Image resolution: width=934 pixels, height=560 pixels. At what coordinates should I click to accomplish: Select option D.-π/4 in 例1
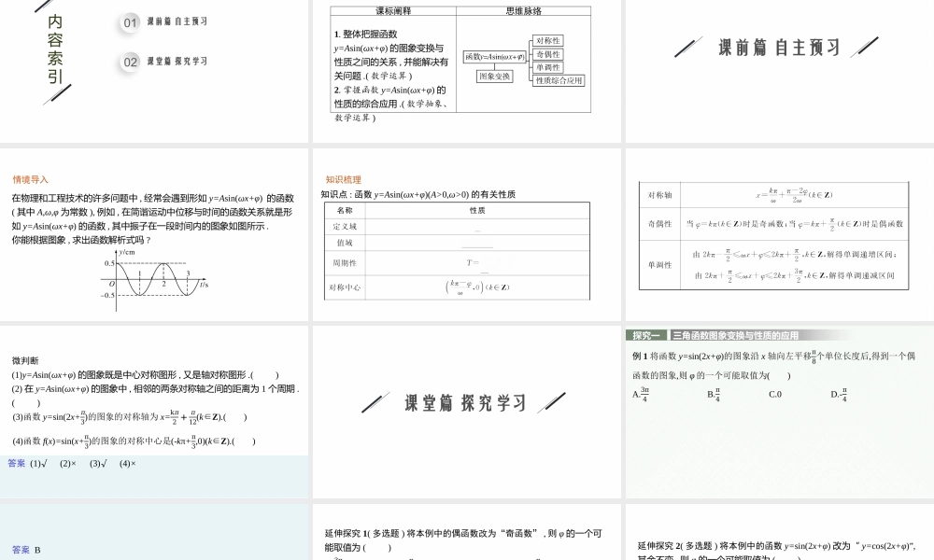(x=839, y=394)
